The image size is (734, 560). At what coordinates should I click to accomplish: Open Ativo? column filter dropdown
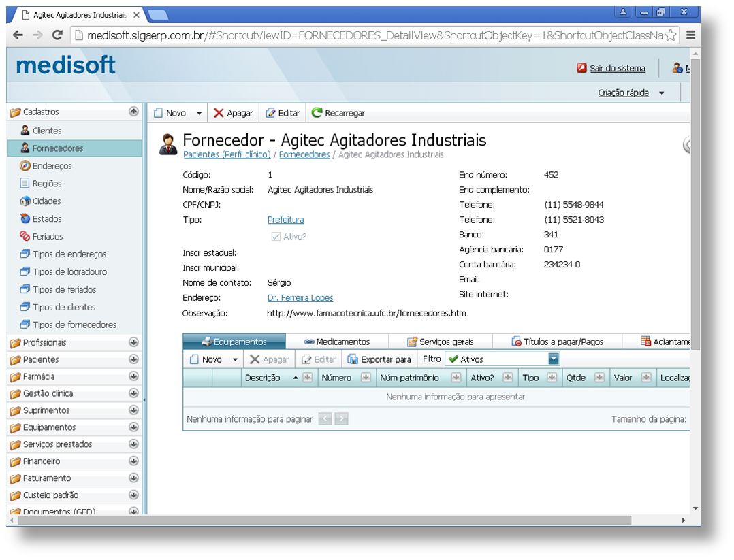point(508,378)
